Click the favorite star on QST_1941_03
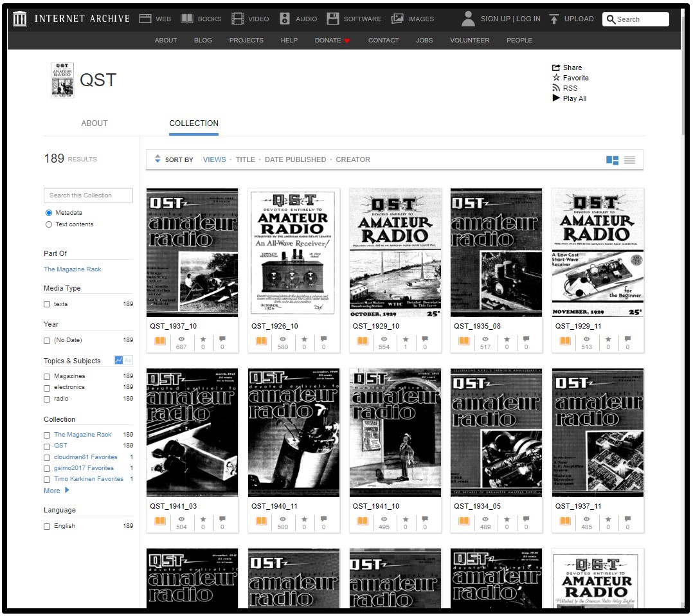 click(203, 519)
